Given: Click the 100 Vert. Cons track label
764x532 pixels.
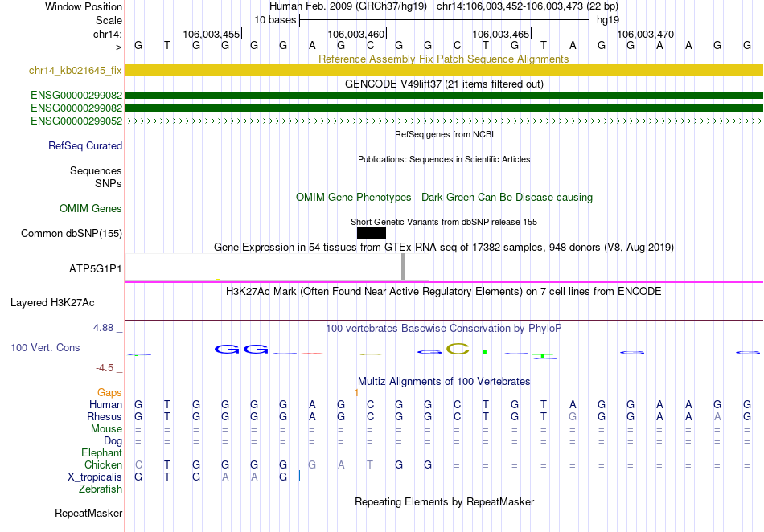Looking at the screenshot, I should click(x=45, y=347).
